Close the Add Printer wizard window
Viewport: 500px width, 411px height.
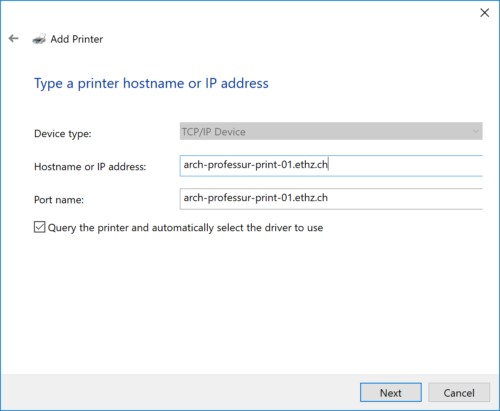click(484, 13)
